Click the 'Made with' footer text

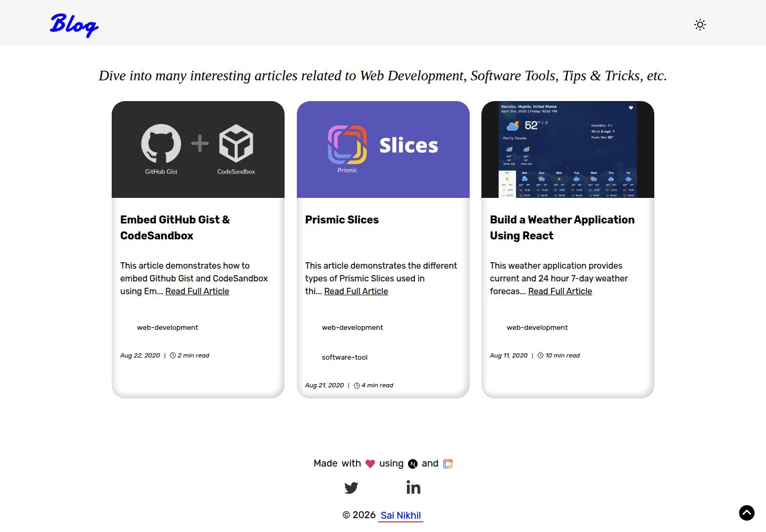337,463
